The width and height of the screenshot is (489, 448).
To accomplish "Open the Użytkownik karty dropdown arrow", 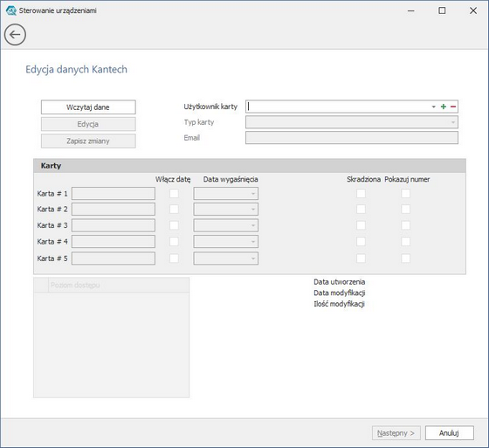I will [x=433, y=107].
